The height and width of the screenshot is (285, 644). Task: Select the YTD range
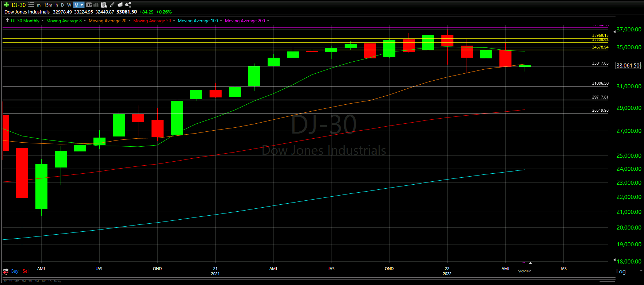pos(17,281)
